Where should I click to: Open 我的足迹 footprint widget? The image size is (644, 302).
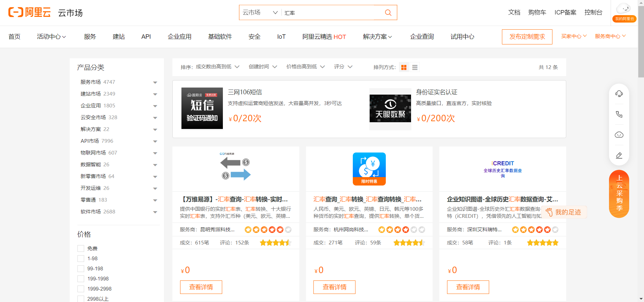point(564,212)
